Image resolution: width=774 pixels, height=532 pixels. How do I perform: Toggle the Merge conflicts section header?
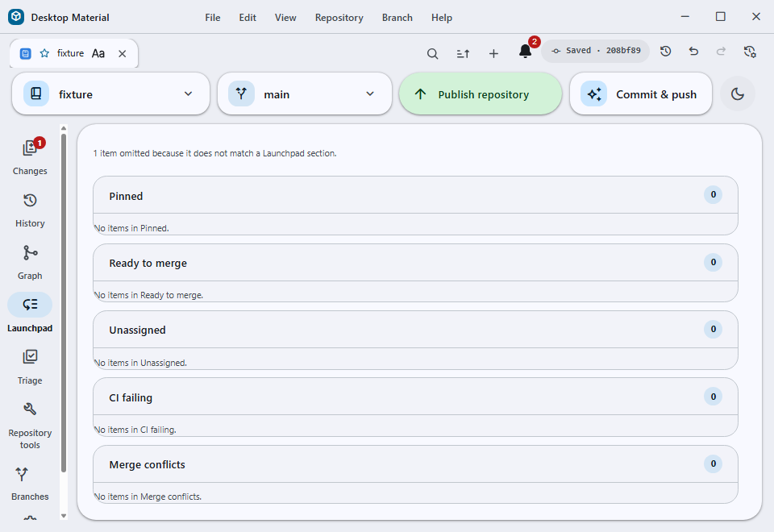[x=415, y=464]
